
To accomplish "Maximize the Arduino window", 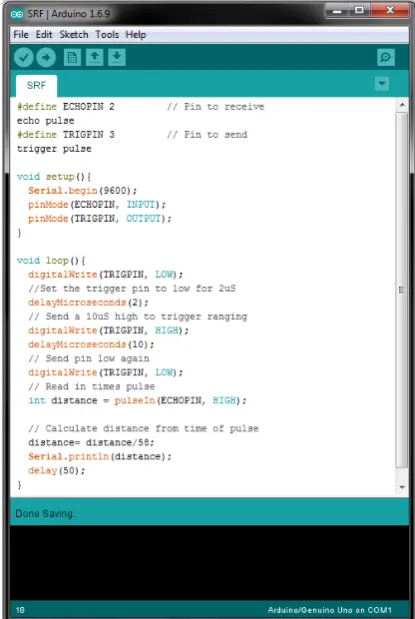I will coord(359,10).
